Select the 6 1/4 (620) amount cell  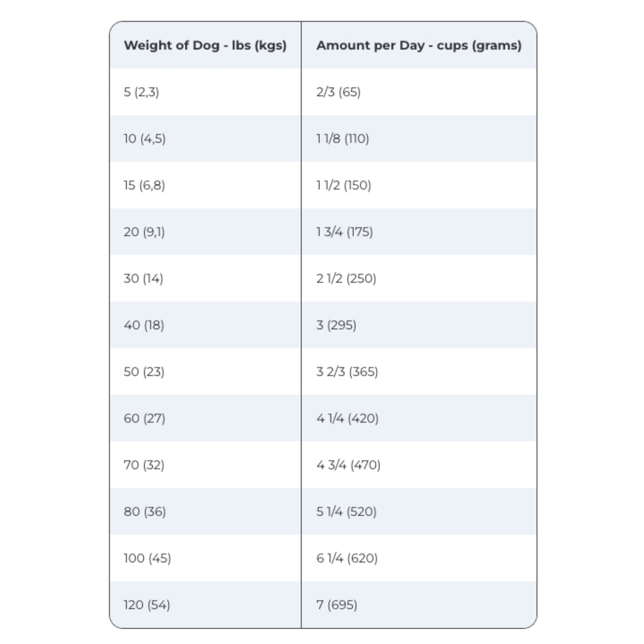[x=347, y=559]
